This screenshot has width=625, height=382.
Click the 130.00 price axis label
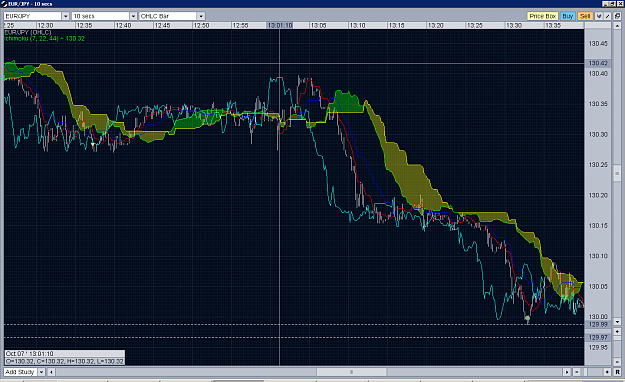coord(598,317)
